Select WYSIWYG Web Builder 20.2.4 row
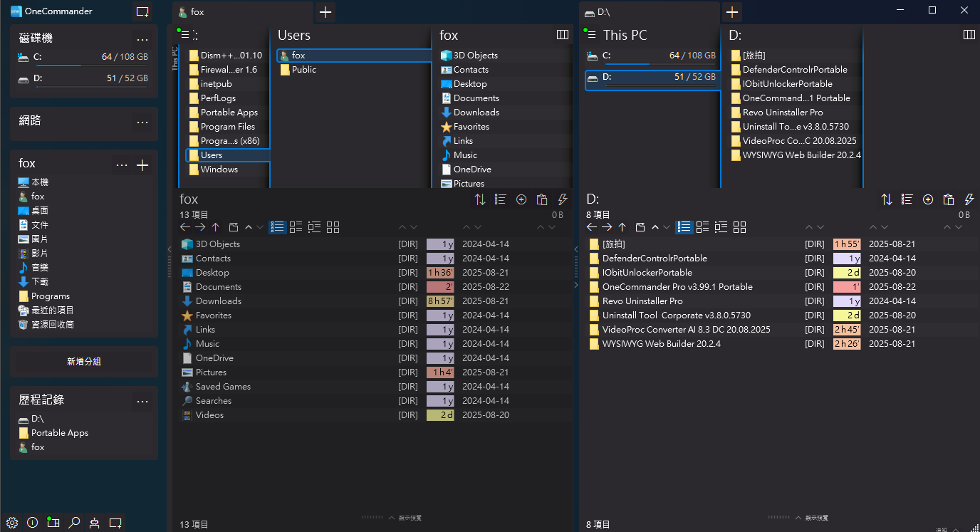This screenshot has width=980, height=532. (781, 344)
